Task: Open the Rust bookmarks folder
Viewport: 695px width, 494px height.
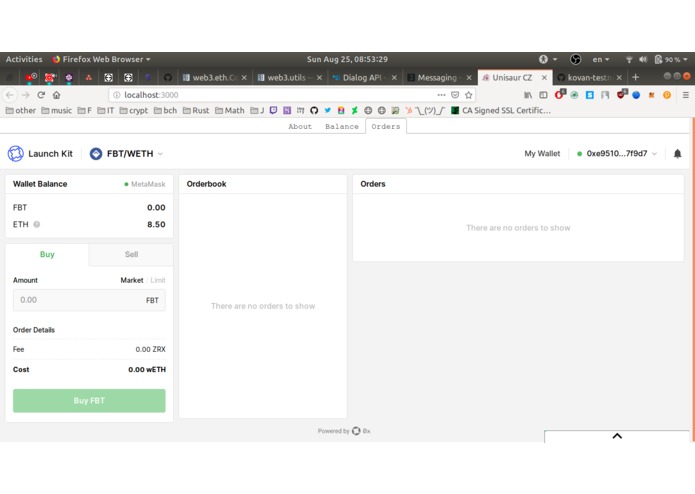Action: click(196, 110)
